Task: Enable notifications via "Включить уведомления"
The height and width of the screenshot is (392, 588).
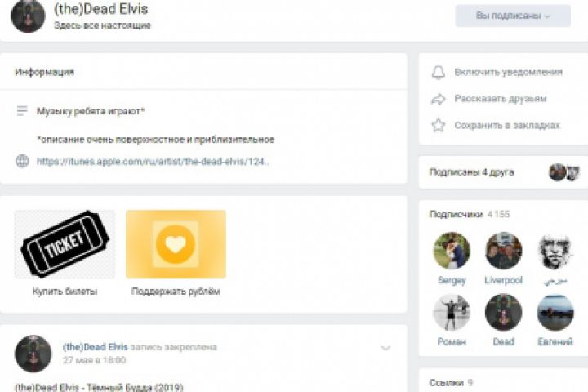Action: click(x=509, y=72)
